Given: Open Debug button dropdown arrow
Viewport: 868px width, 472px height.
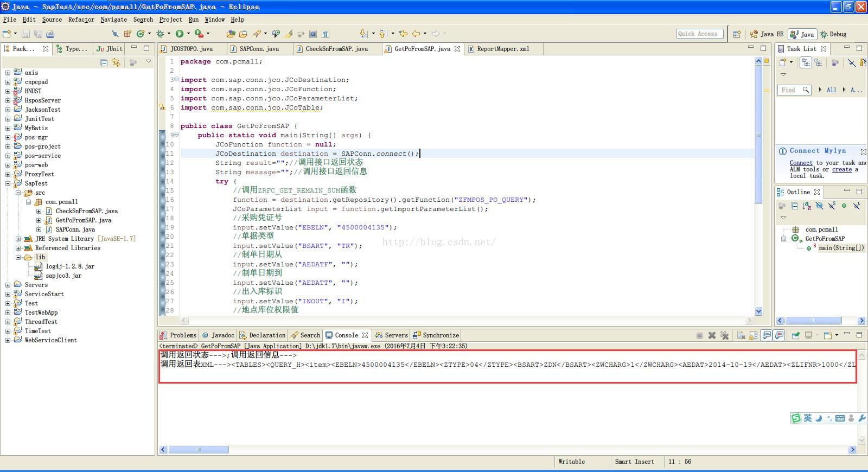Looking at the screenshot, I should [x=169, y=34].
